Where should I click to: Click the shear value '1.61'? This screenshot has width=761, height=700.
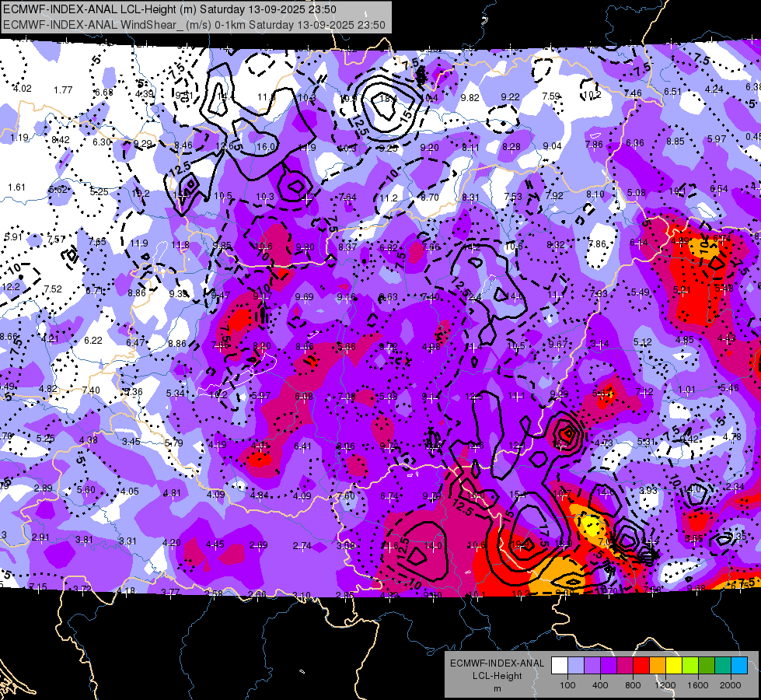[16, 187]
